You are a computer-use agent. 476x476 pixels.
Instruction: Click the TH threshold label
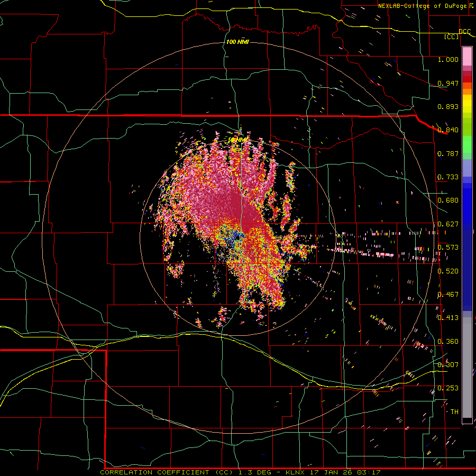coord(454,412)
